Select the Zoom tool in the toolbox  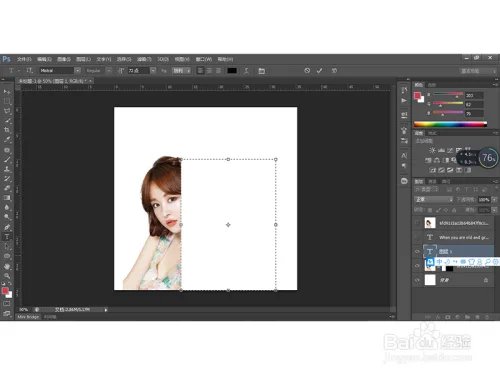(7, 276)
